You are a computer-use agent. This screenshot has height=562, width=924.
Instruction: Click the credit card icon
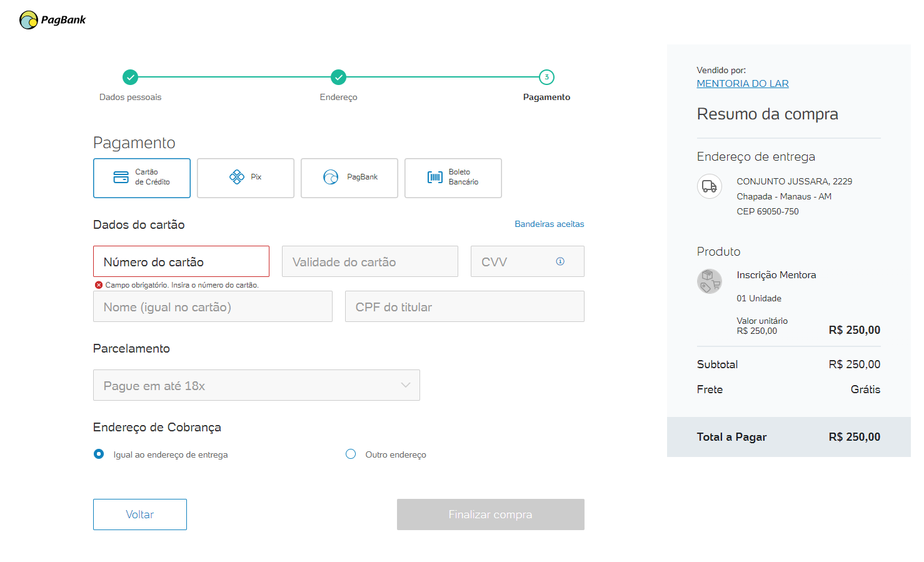[121, 178]
